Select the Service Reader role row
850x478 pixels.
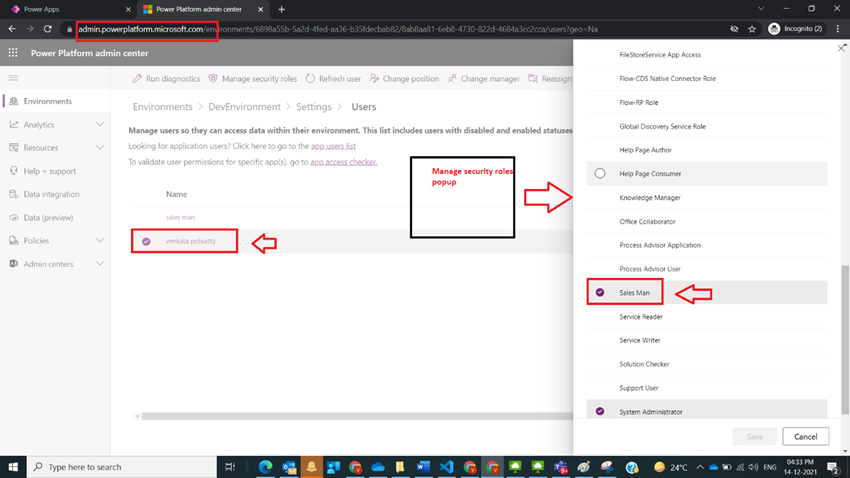[x=707, y=316]
